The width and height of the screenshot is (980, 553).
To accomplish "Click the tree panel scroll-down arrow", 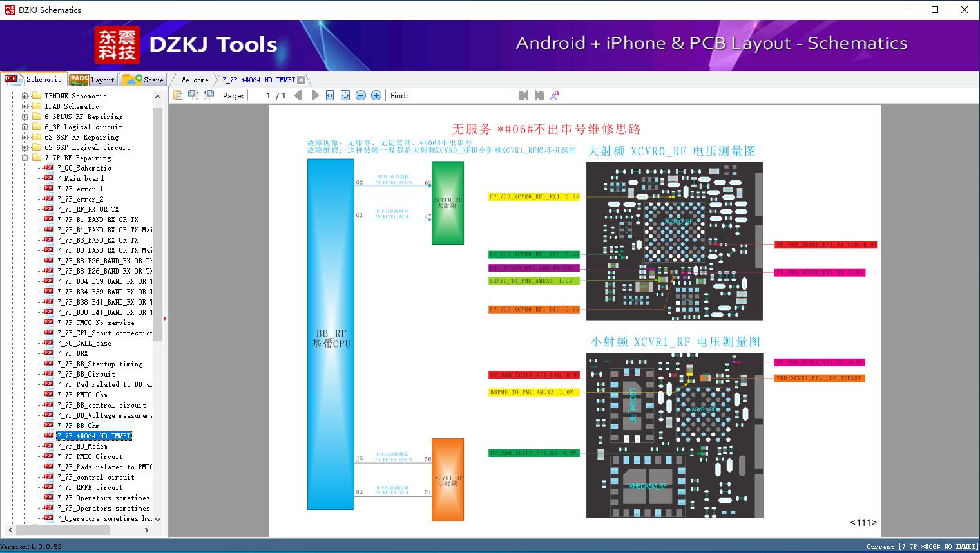I will 157,518.
